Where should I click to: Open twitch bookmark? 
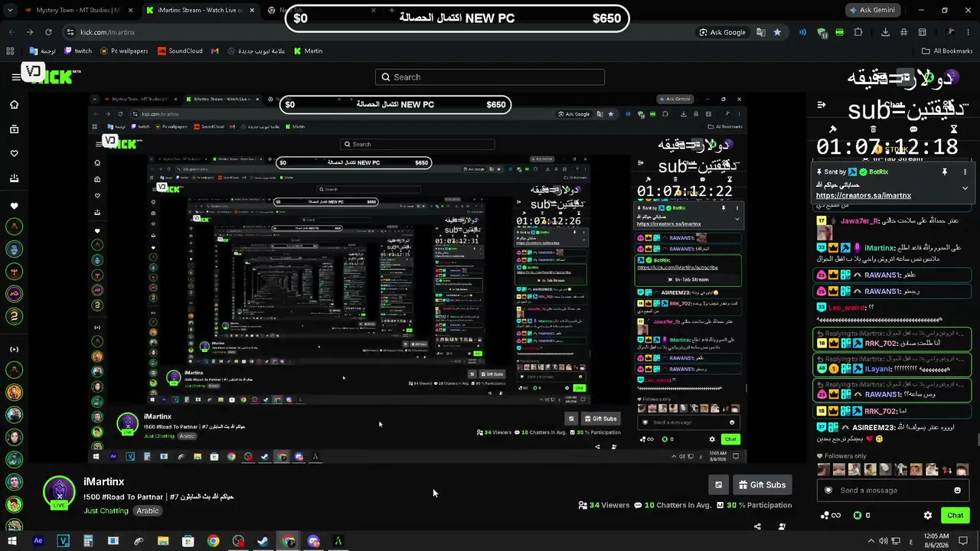[78, 51]
